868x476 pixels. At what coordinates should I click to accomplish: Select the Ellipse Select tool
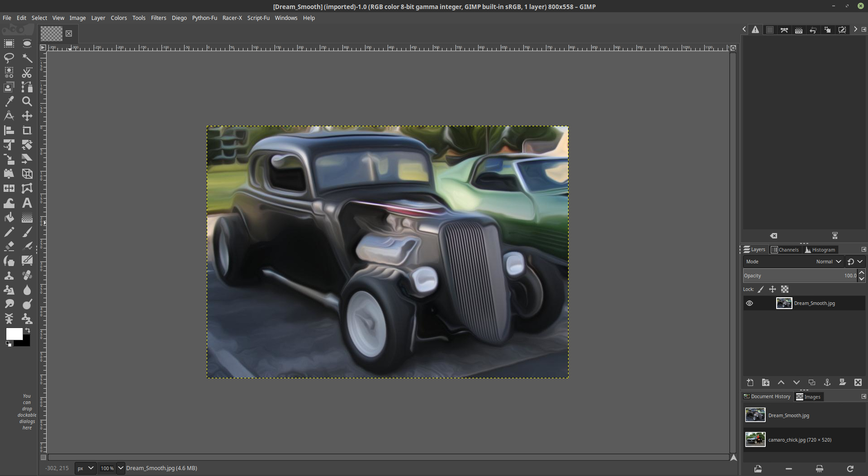point(27,43)
